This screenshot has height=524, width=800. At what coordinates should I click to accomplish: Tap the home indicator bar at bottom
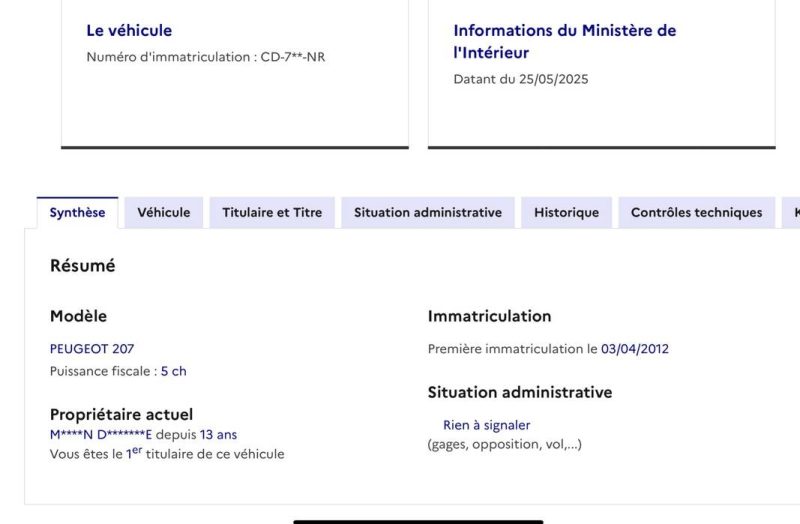tap(418, 520)
